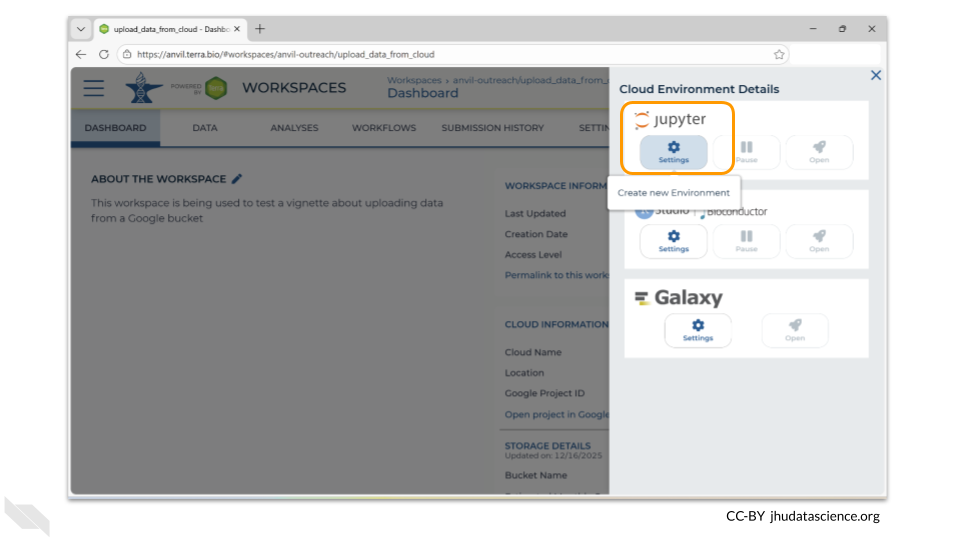Follow the Workspaces breadcrumb link
960x540 pixels.
coord(414,80)
